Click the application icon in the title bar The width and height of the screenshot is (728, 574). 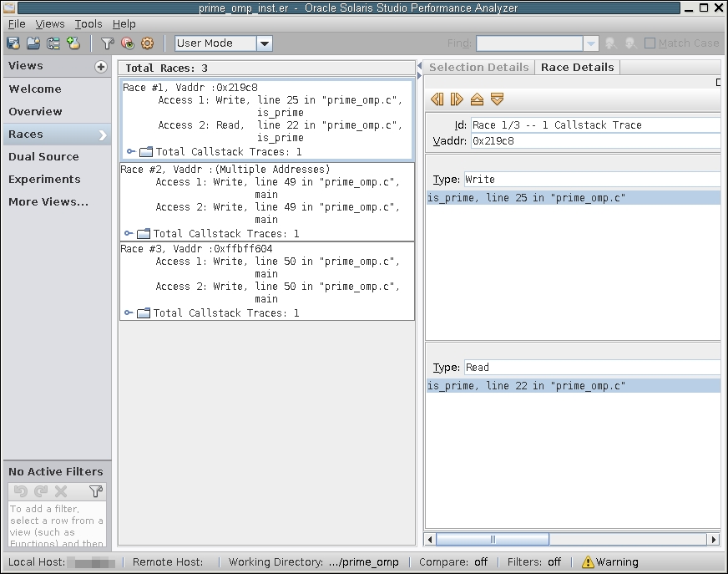(x=9, y=8)
